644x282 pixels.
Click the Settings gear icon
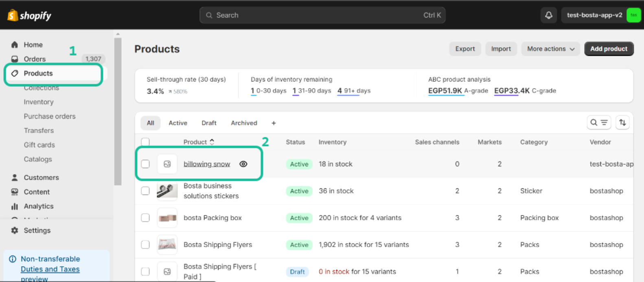(x=15, y=230)
